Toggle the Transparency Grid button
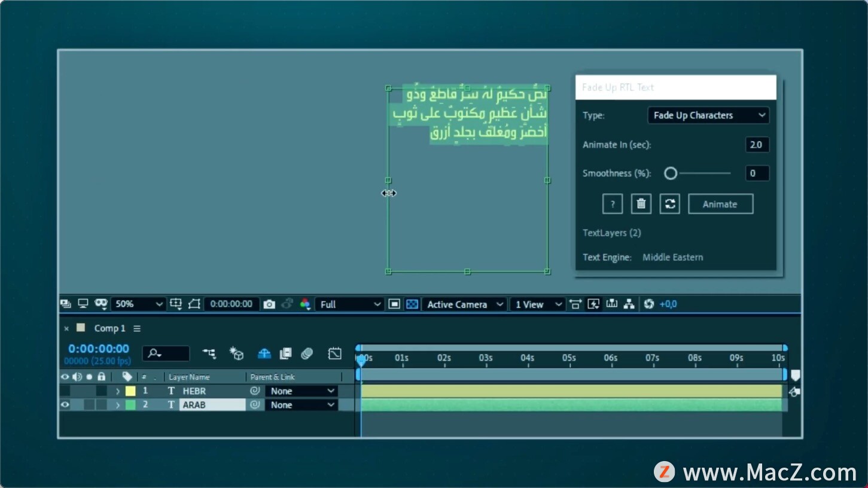The width and height of the screenshot is (868, 488). (x=412, y=304)
